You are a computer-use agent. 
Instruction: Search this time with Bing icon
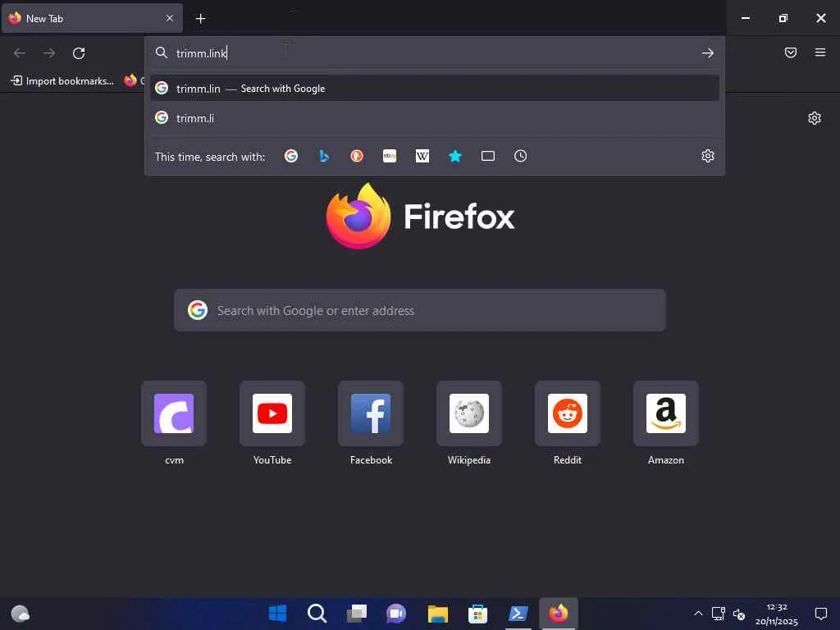coord(323,156)
